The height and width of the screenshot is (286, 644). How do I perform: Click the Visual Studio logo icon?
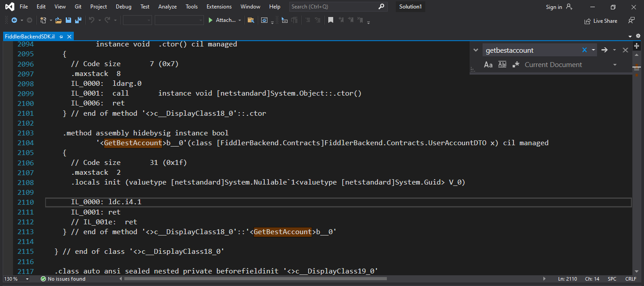pyautogui.click(x=9, y=7)
